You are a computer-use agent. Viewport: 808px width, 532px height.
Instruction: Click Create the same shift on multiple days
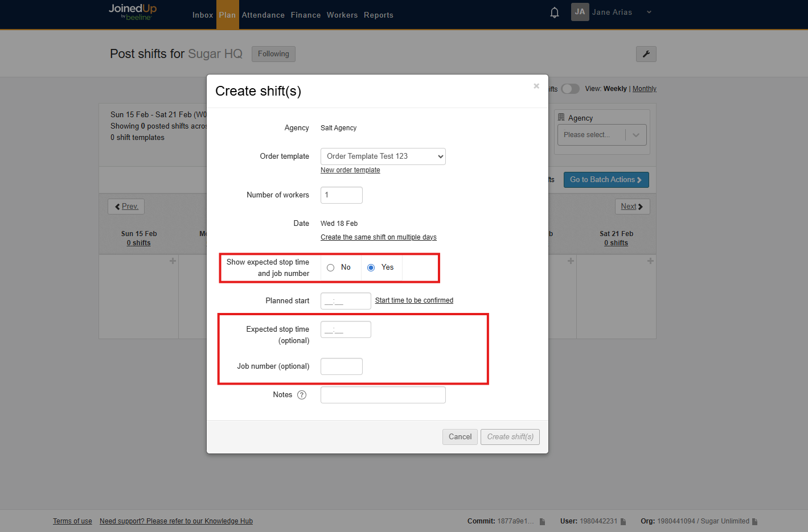point(378,237)
